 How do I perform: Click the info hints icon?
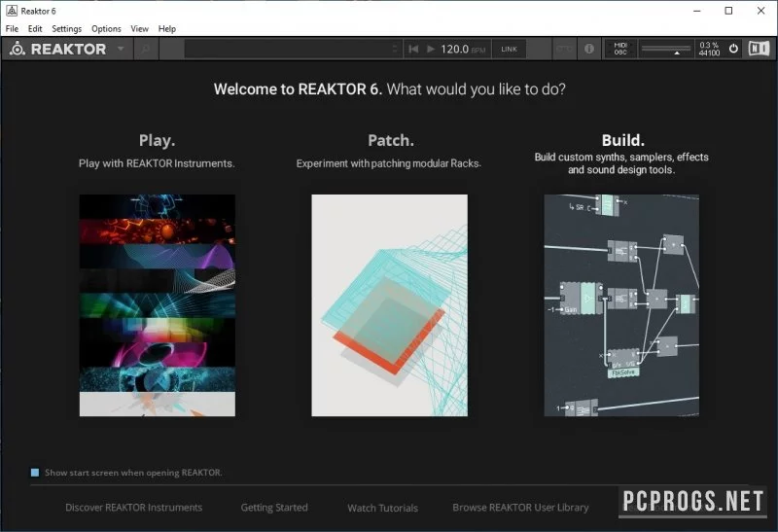point(589,49)
